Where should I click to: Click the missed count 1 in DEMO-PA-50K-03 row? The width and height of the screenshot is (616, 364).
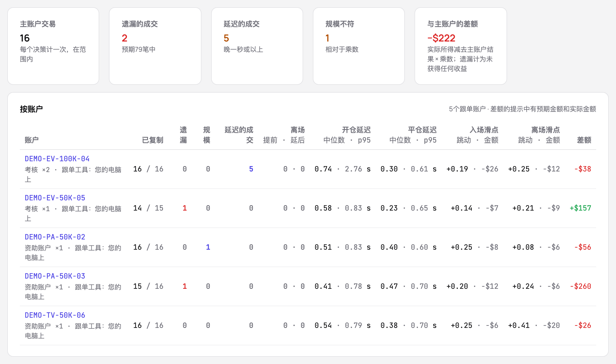coord(185,286)
